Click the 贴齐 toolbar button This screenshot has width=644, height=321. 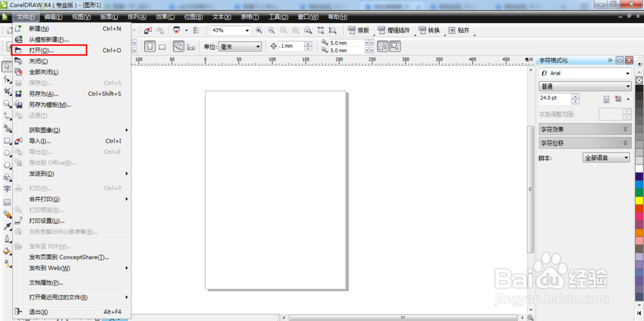tap(459, 30)
